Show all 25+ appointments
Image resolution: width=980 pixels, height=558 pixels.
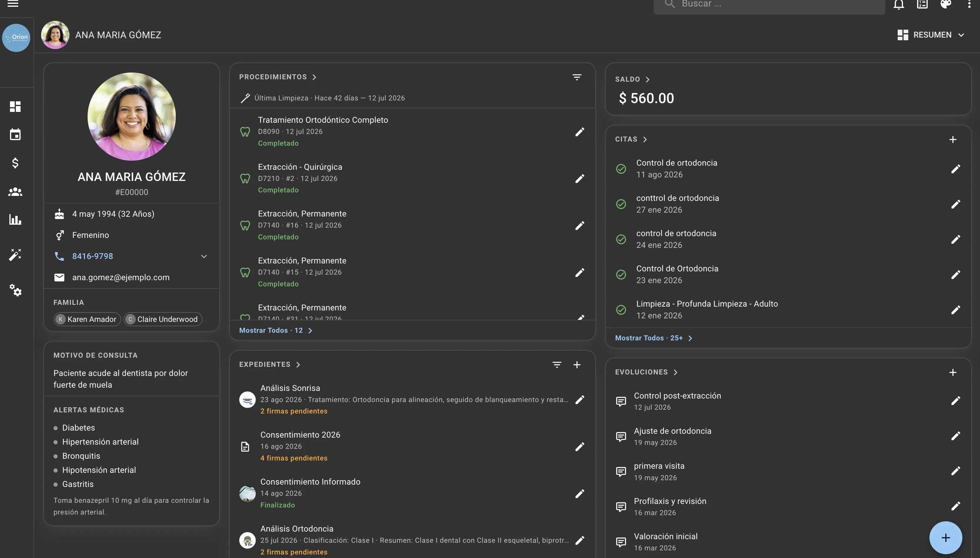[x=654, y=338]
